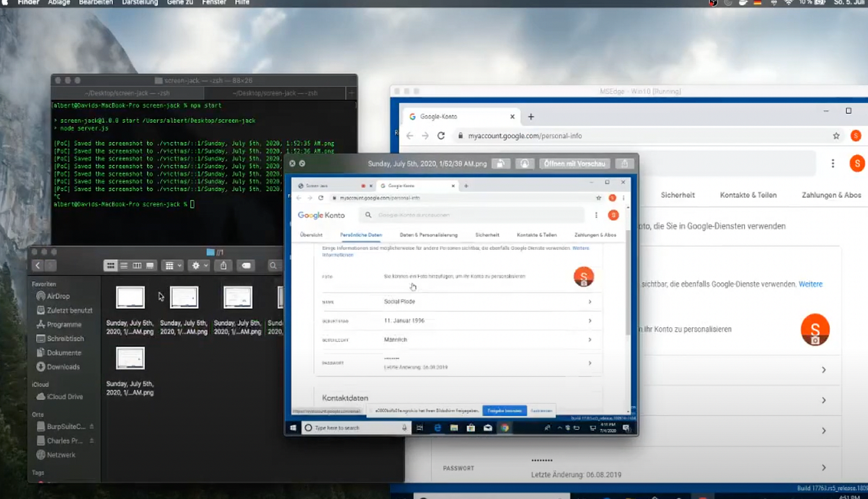Click myaccount.google.com address bar in VM
The image size is (868, 499).
pos(647,135)
